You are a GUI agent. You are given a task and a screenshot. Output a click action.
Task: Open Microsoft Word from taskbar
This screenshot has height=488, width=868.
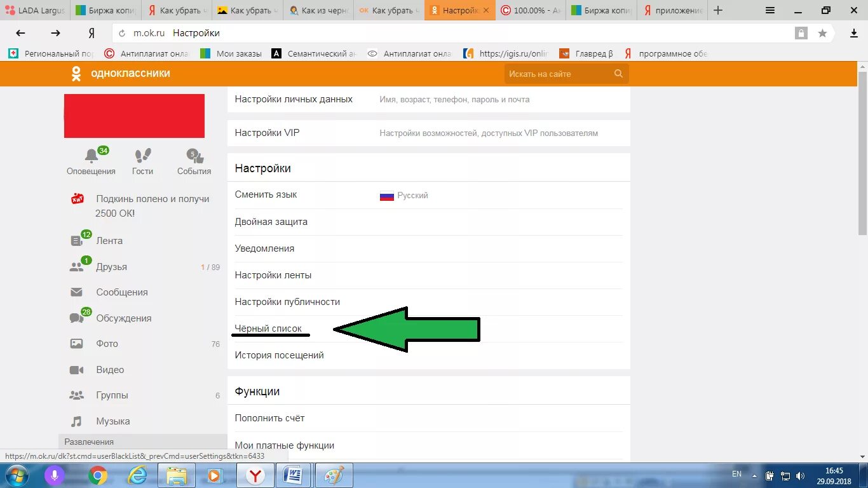(x=294, y=475)
